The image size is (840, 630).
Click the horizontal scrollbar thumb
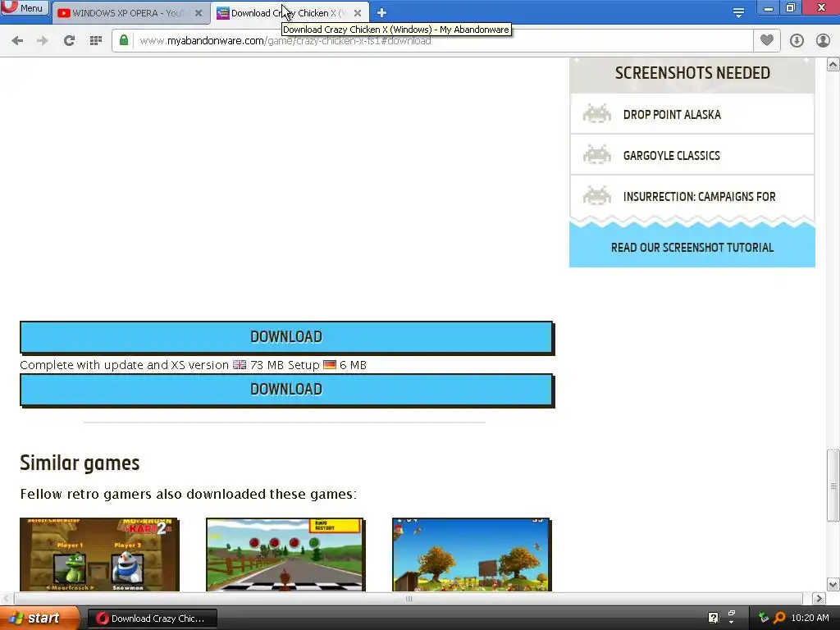click(409, 598)
